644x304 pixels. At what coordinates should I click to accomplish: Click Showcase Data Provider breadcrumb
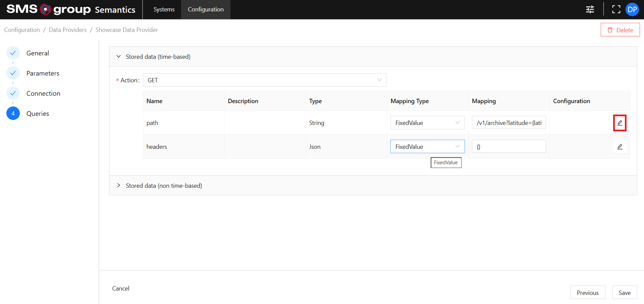coord(127,30)
